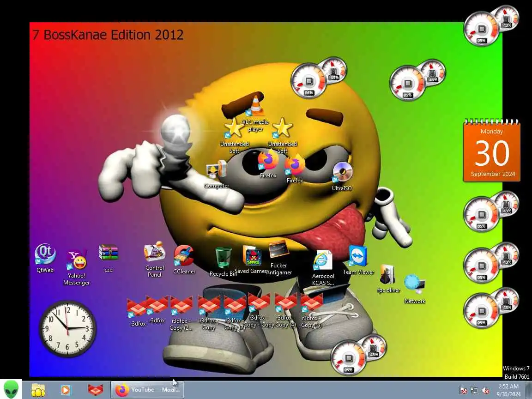Open the taskbar clock showing 2:52 AM
Screen dimensions: 532x399
point(508,390)
